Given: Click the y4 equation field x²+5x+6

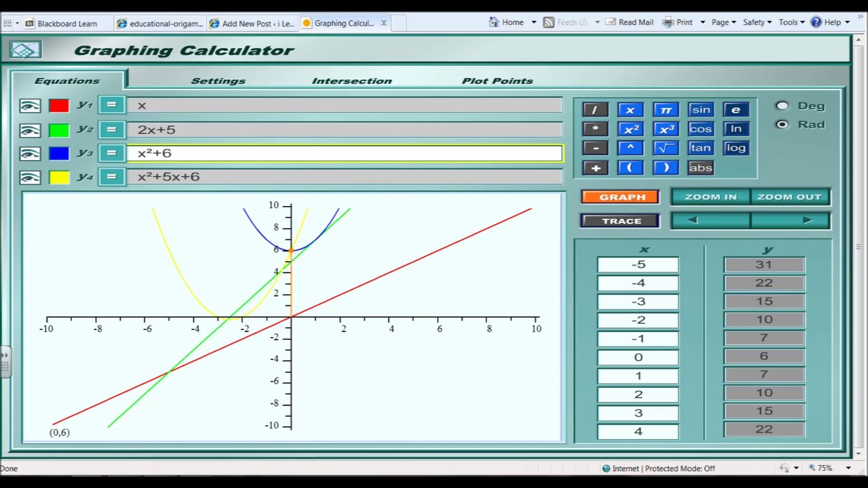Looking at the screenshot, I should [344, 176].
